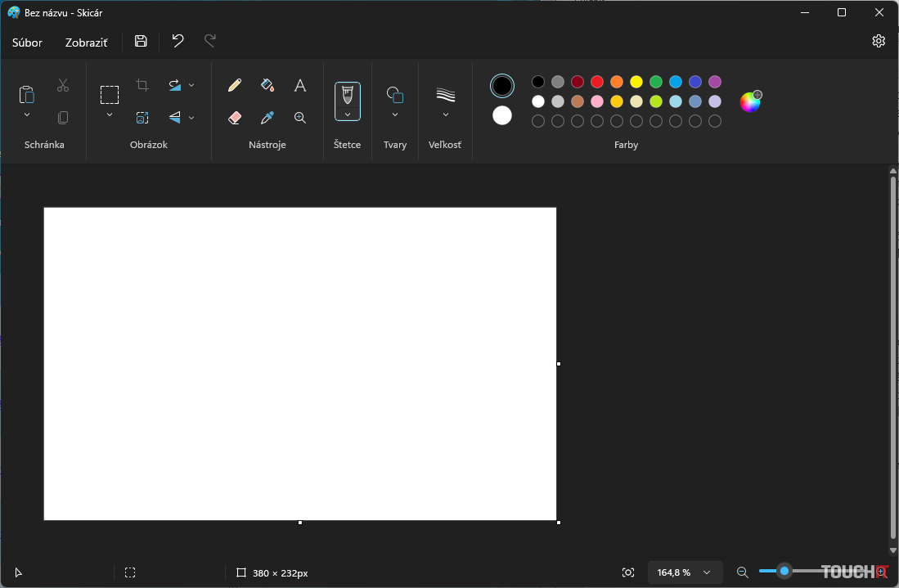Pick the Color picker eyedropper tool

click(x=267, y=118)
